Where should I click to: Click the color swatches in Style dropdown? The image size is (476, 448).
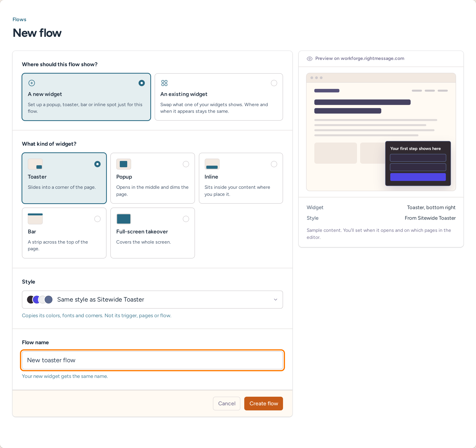[40, 299]
